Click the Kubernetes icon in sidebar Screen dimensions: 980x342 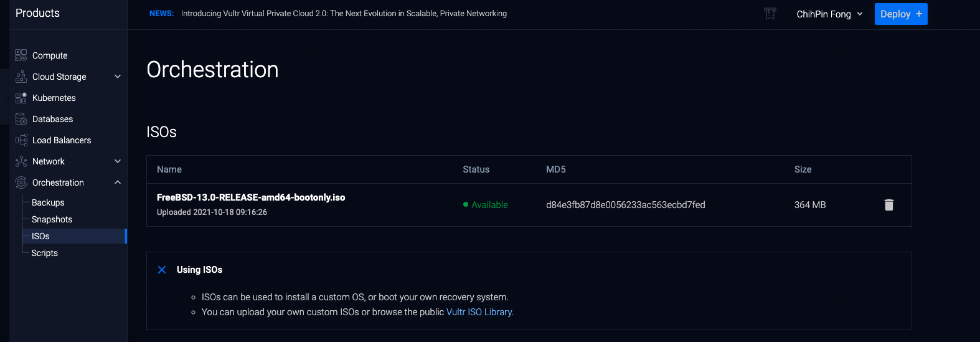tap(21, 98)
